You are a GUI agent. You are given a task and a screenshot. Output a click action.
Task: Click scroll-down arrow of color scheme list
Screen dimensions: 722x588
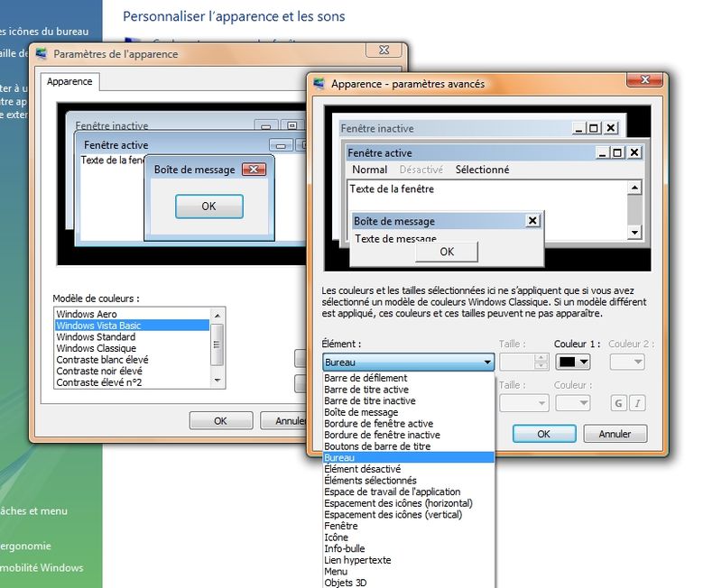point(218,381)
